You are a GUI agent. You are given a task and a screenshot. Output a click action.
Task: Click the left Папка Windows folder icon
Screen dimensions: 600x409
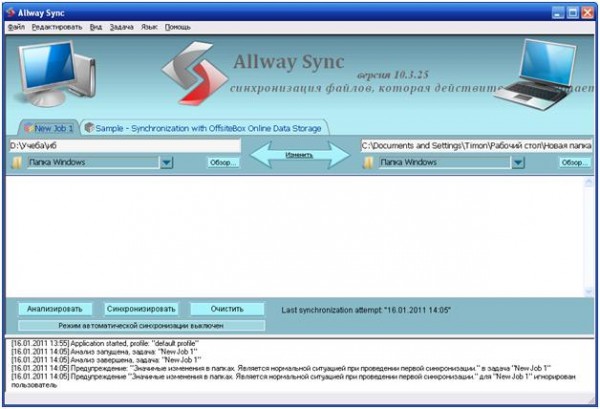[16, 163]
